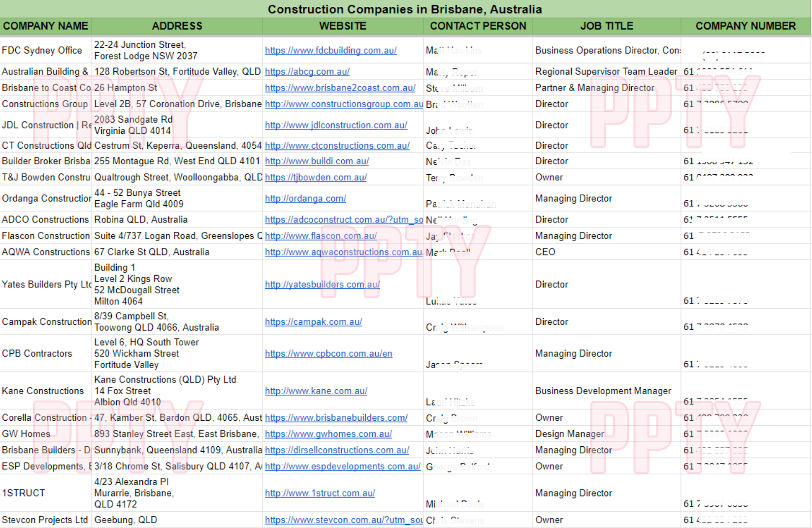Open the stevcon.com.au link
This screenshot has width=812, height=528.
(344, 520)
